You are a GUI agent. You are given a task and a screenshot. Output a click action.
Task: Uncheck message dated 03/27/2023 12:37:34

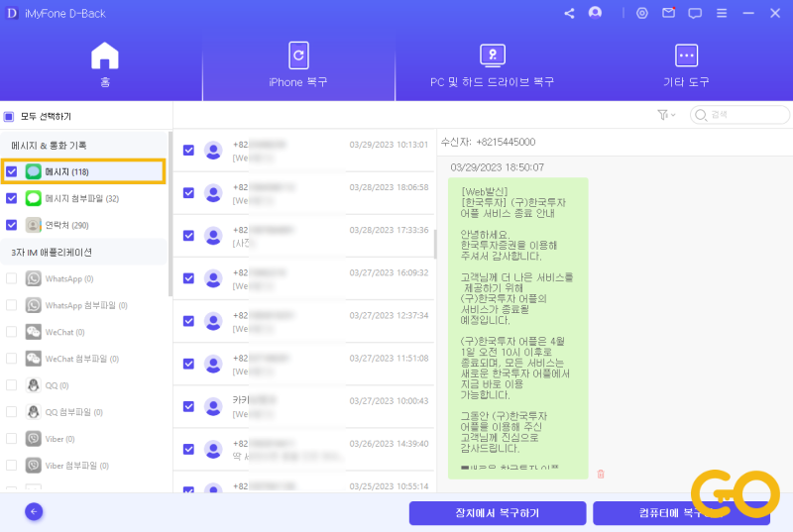point(188,321)
